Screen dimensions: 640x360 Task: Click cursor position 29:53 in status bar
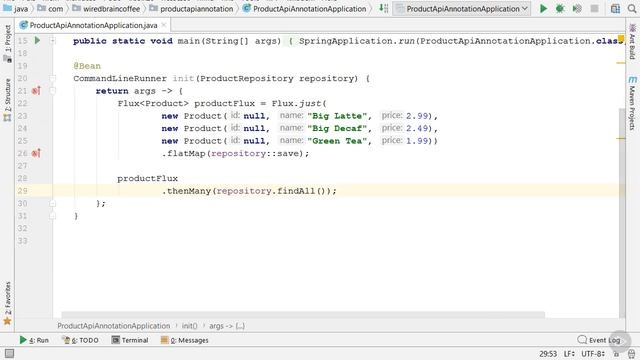[x=548, y=353]
